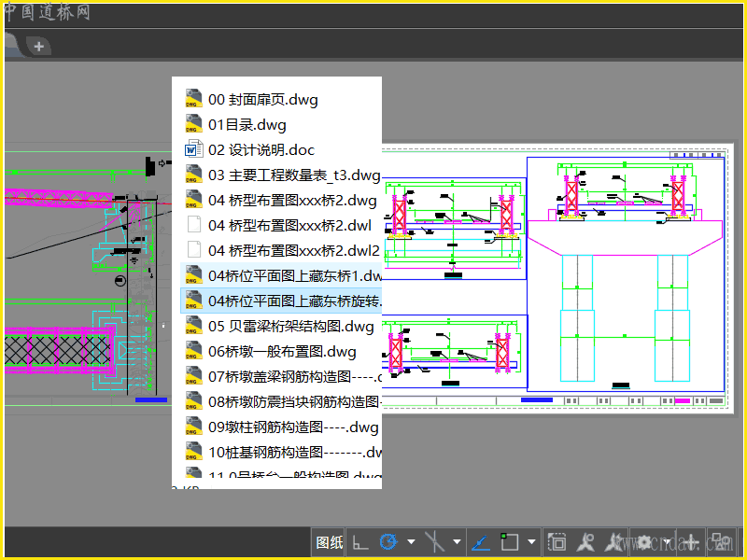The image size is (747, 560).
Task: Open polar tracking angle dropdown arrow
Action: coord(411,541)
